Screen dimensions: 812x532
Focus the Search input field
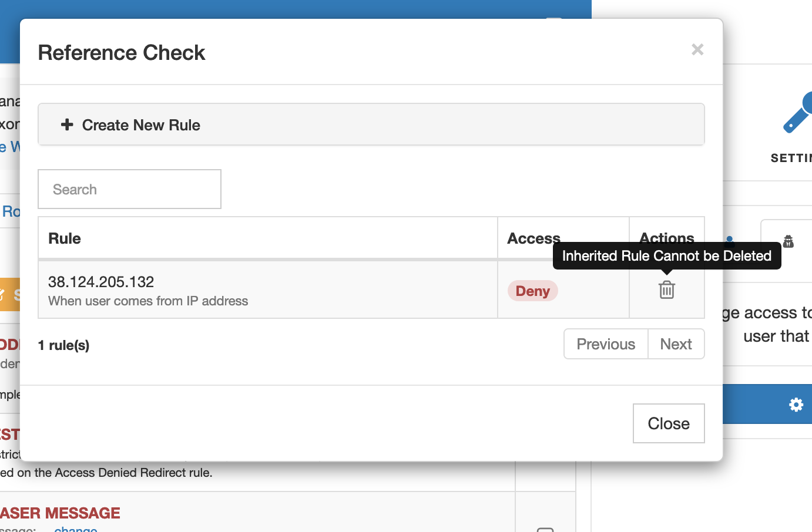click(x=129, y=188)
